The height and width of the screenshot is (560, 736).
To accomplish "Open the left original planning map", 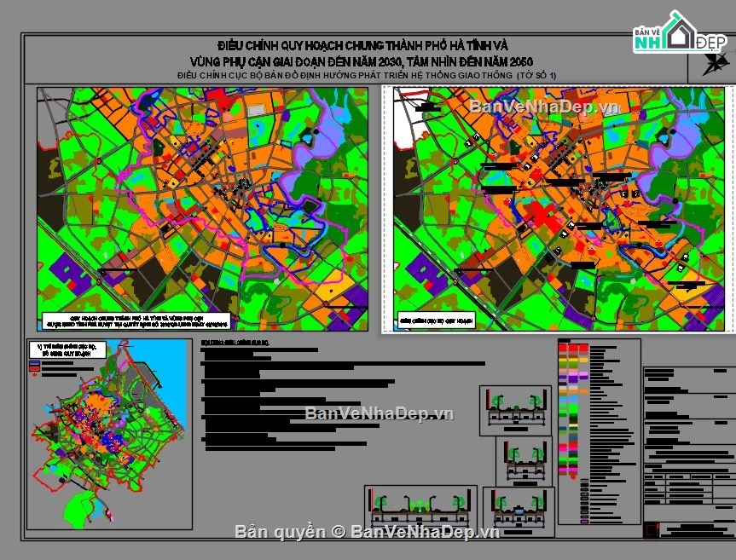I will point(202,209).
